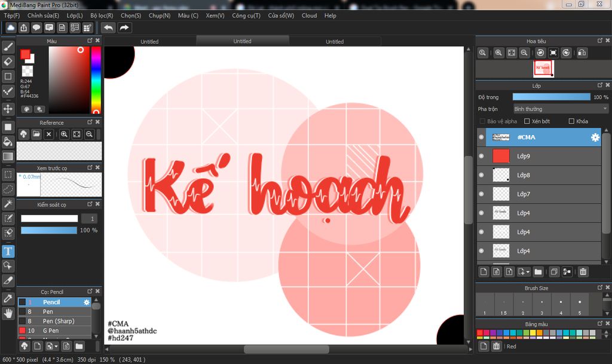The width and height of the screenshot is (612, 364).
Task: Open the Lớp(L) menu
Action: click(75, 16)
